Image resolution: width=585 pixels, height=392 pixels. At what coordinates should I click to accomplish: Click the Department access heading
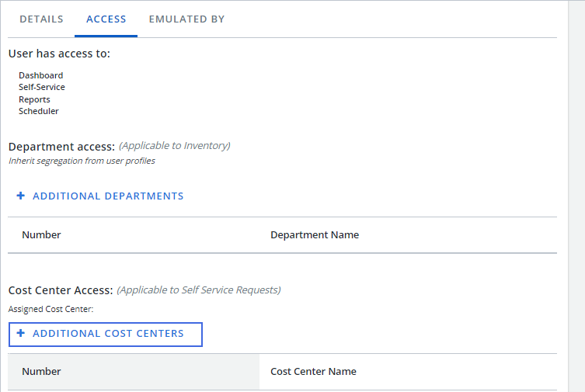coord(61,146)
